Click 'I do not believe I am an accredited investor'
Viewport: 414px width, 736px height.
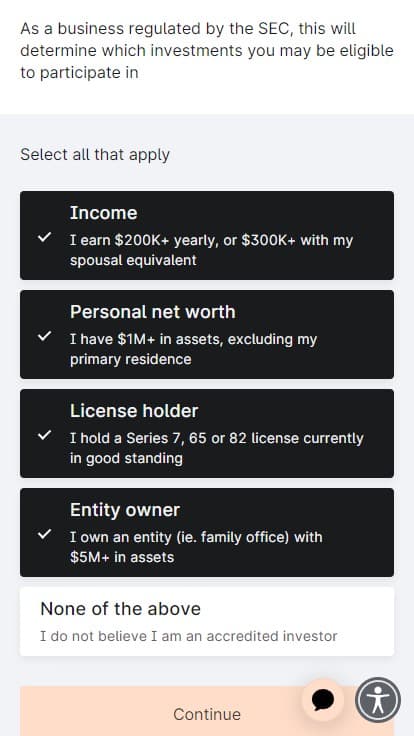coord(189,636)
